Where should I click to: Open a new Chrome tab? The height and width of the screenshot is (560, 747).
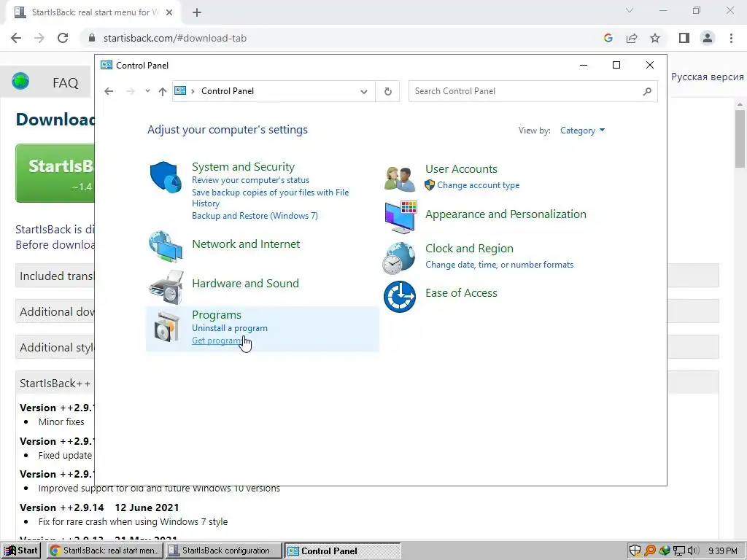[197, 12]
